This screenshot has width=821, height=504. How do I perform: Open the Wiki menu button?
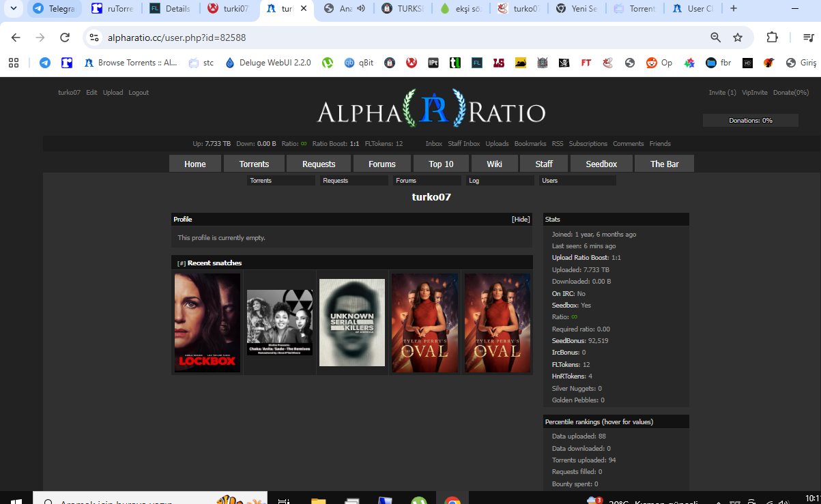pos(494,164)
